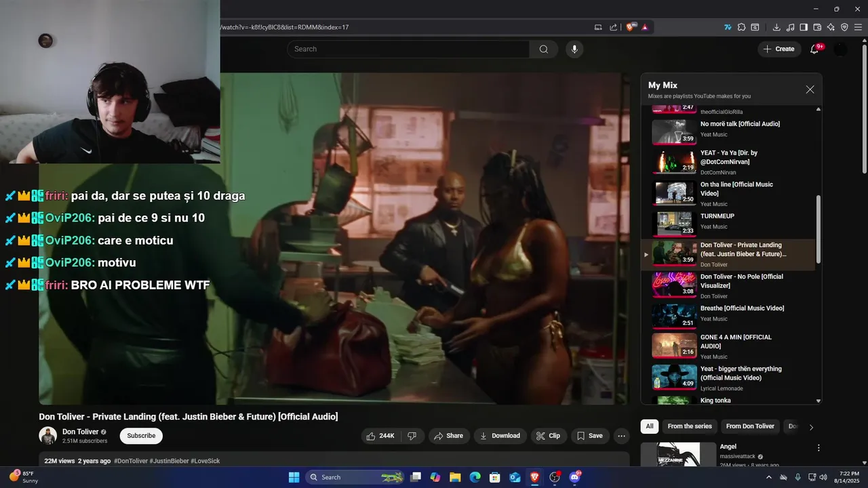Click the Clip scissors button

[548, 436]
